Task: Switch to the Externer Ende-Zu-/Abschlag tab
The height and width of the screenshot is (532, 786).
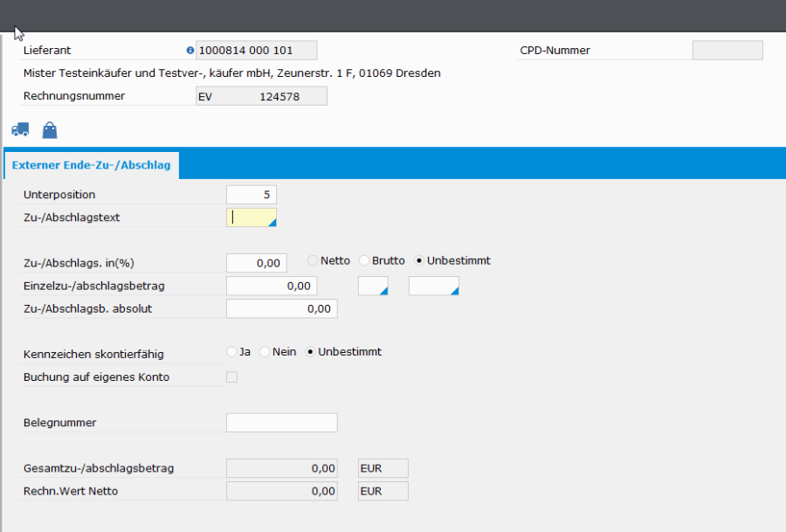Action: tap(91, 165)
